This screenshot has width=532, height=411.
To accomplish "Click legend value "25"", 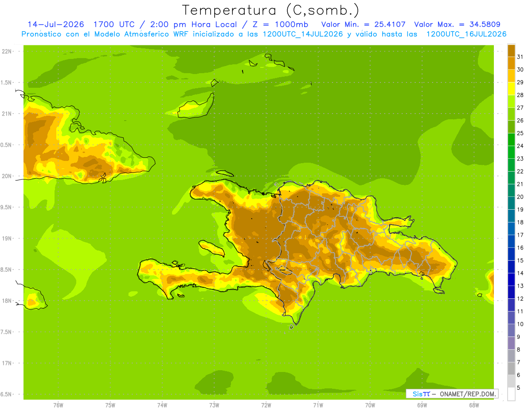I will tap(520, 133).
